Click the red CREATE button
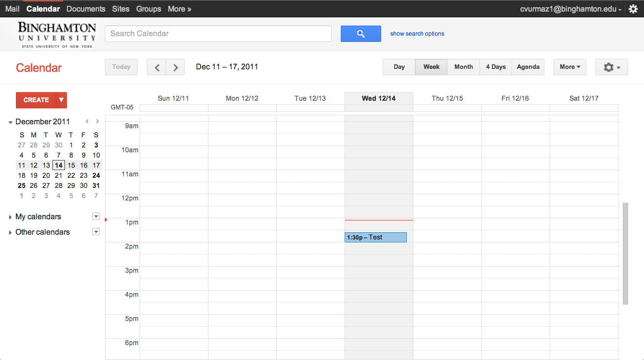The image size is (644, 360). click(36, 100)
